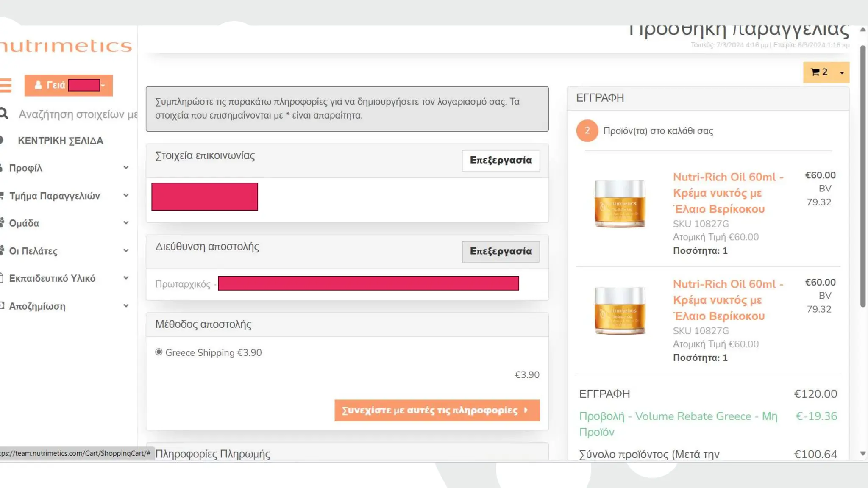868x488 pixels.
Task: Open the hamburger menu icon
Action: click(6, 85)
